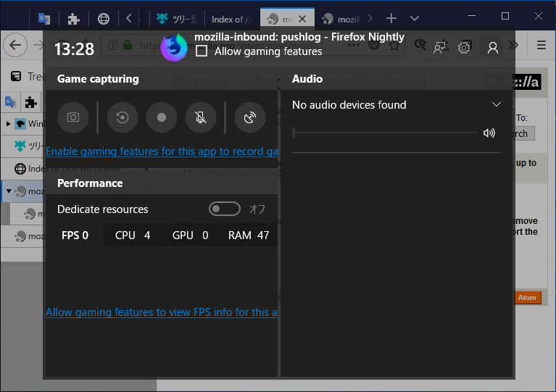Open the list all tabs dropdown

click(415, 18)
